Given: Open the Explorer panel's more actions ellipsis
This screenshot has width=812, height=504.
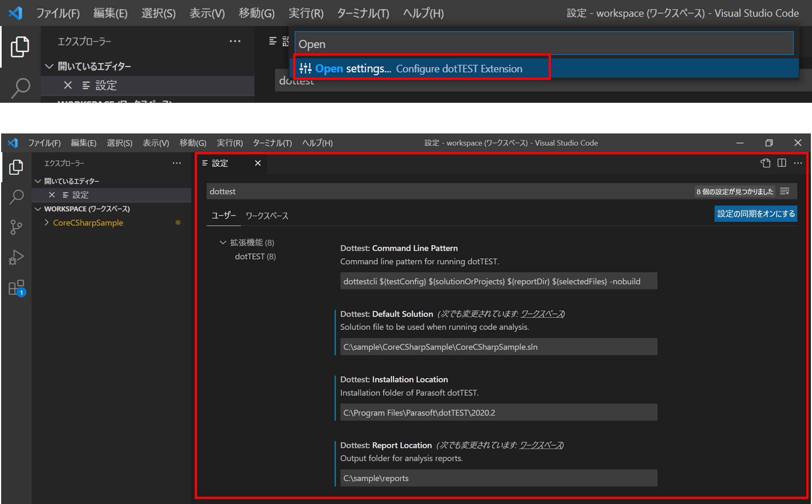Looking at the screenshot, I should point(177,163).
